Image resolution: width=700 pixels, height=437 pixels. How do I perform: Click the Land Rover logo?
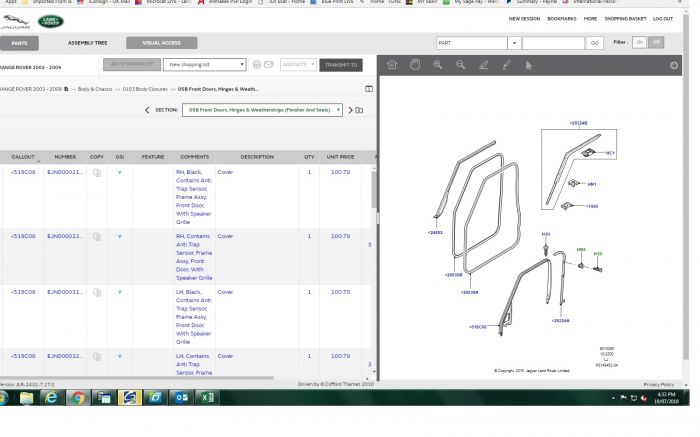click(50, 21)
